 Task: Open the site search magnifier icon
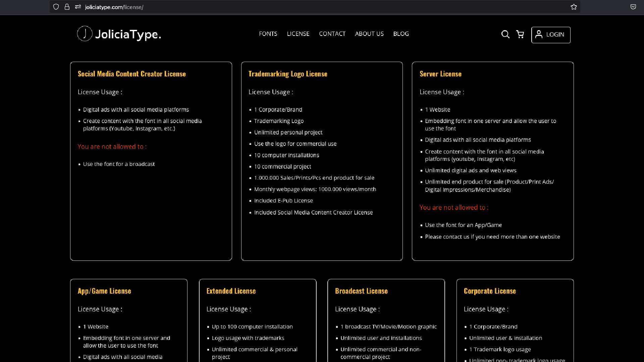coord(505,34)
